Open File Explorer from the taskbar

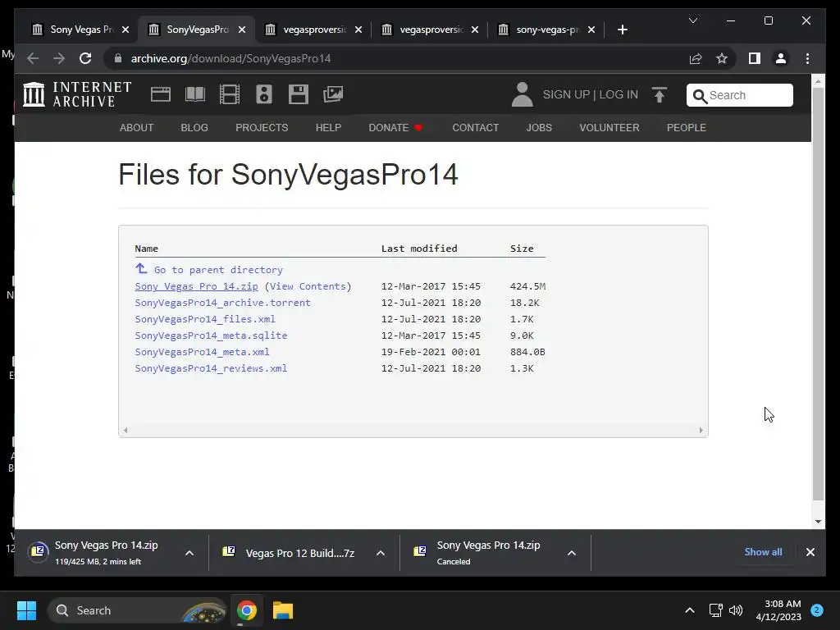(x=283, y=610)
